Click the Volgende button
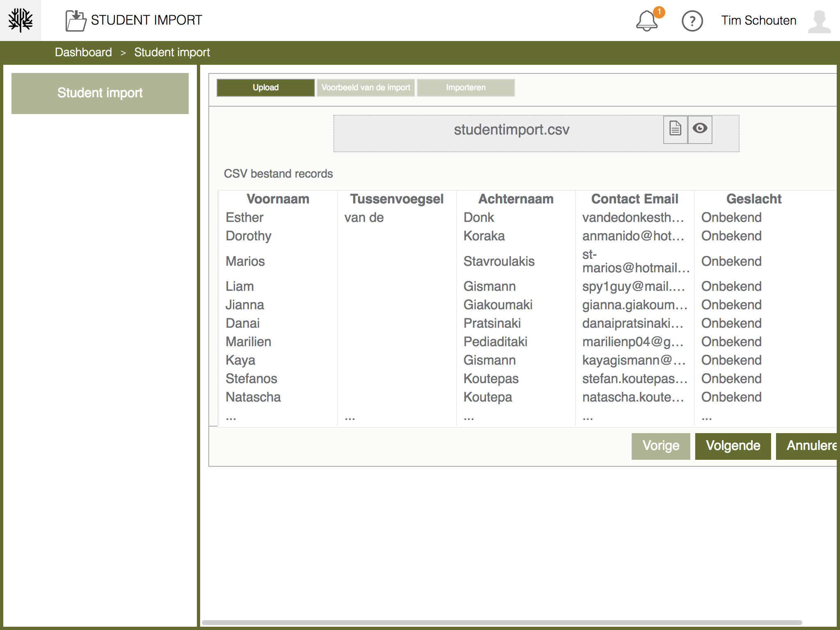The image size is (840, 630). coord(733,446)
